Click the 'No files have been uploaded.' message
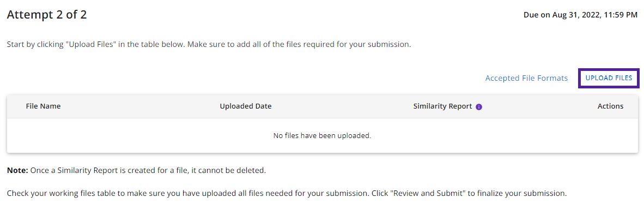The width and height of the screenshot is (644, 209). tap(322, 135)
